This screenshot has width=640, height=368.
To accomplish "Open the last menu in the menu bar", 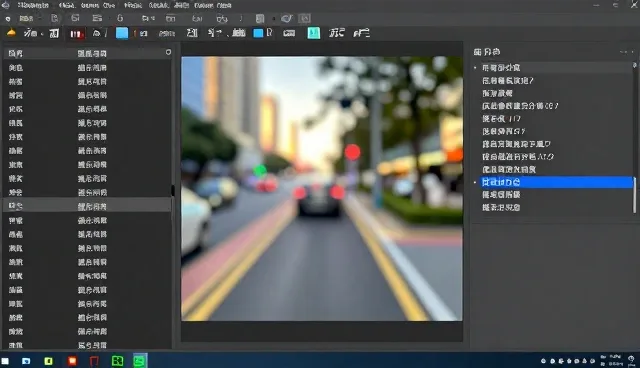I will pyautogui.click(x=218, y=6).
